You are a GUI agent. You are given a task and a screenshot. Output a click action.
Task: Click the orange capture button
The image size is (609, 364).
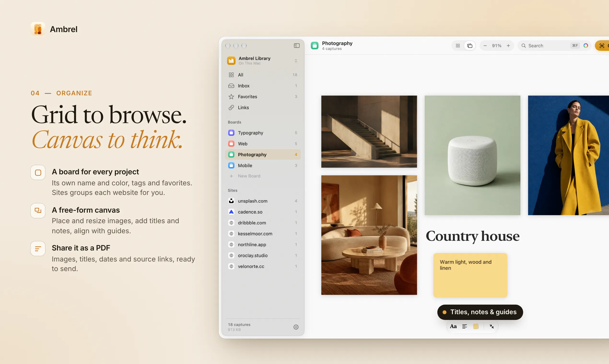602,46
